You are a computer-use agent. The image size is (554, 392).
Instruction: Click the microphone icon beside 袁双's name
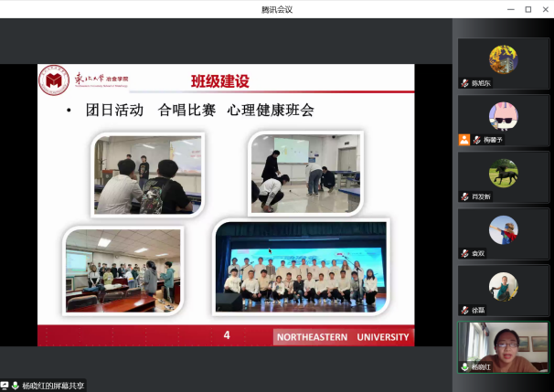point(465,253)
